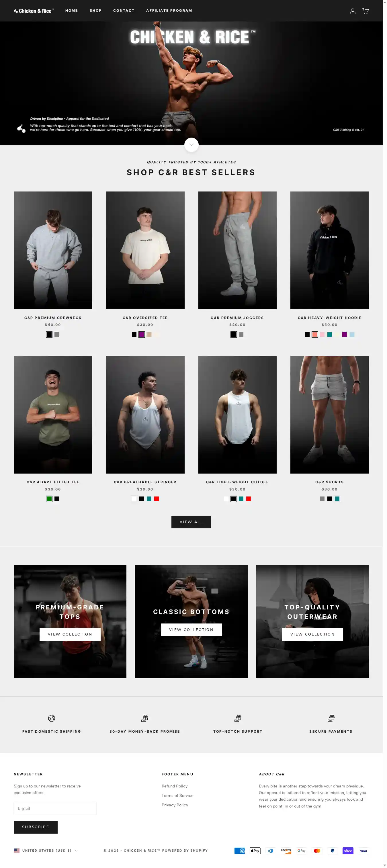Select teal swatch for C&R Heavy-Weight Hoodie
The image size is (387, 868).
click(x=330, y=335)
